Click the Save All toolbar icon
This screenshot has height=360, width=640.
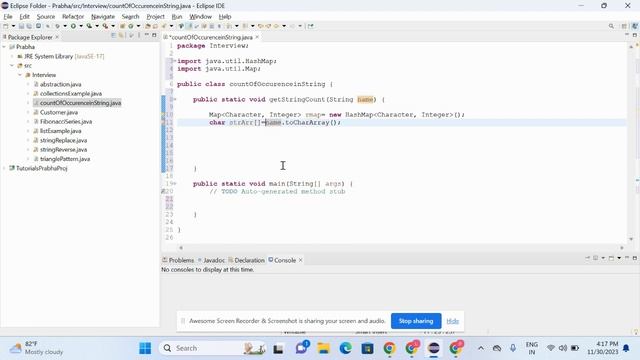click(29, 26)
